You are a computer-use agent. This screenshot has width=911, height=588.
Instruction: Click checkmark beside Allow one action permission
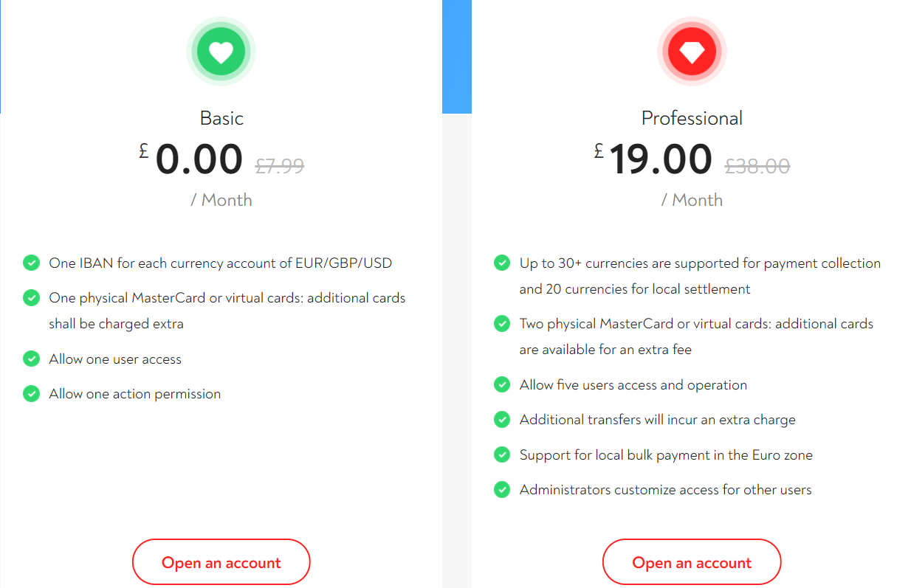pos(31,394)
